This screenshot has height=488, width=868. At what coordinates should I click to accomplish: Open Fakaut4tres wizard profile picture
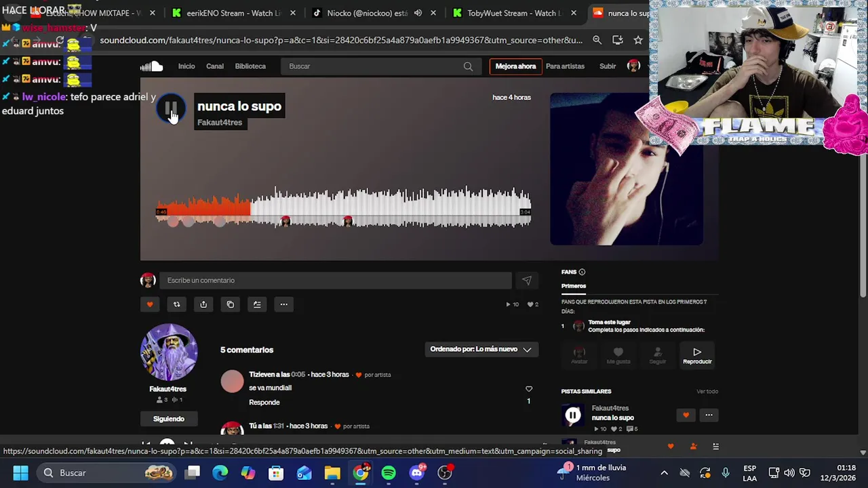pyautogui.click(x=169, y=352)
